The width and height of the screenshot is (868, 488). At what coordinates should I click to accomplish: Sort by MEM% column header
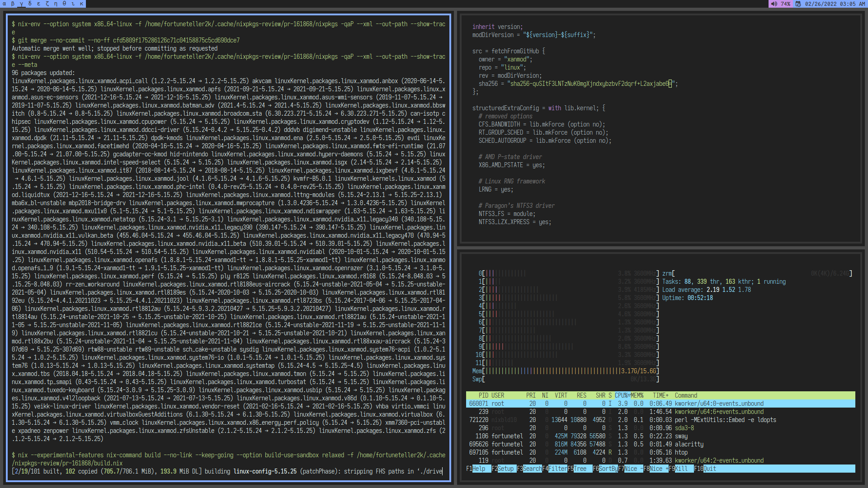point(637,395)
